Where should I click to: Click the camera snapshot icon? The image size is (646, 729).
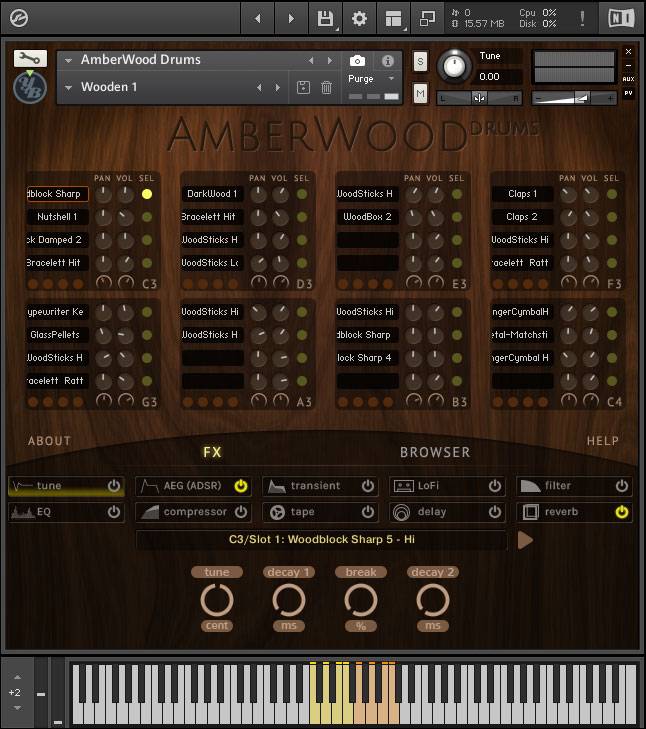pos(357,61)
